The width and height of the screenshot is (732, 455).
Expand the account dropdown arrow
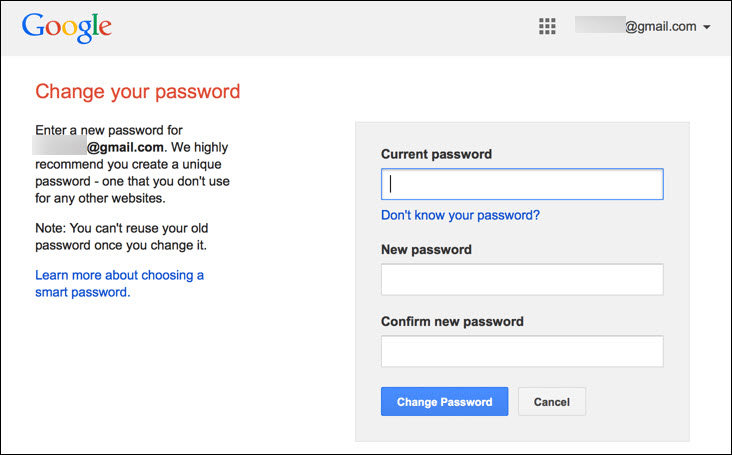pyautogui.click(x=707, y=27)
